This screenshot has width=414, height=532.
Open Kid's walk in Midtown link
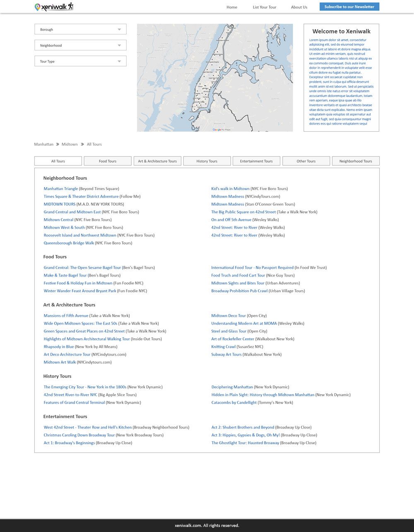pos(230,189)
